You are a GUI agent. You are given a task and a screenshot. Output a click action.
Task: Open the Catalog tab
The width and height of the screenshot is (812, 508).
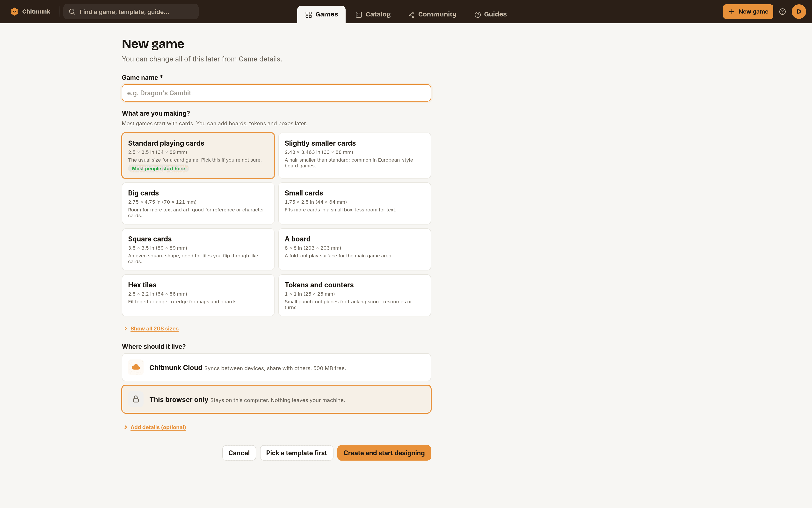(373, 15)
